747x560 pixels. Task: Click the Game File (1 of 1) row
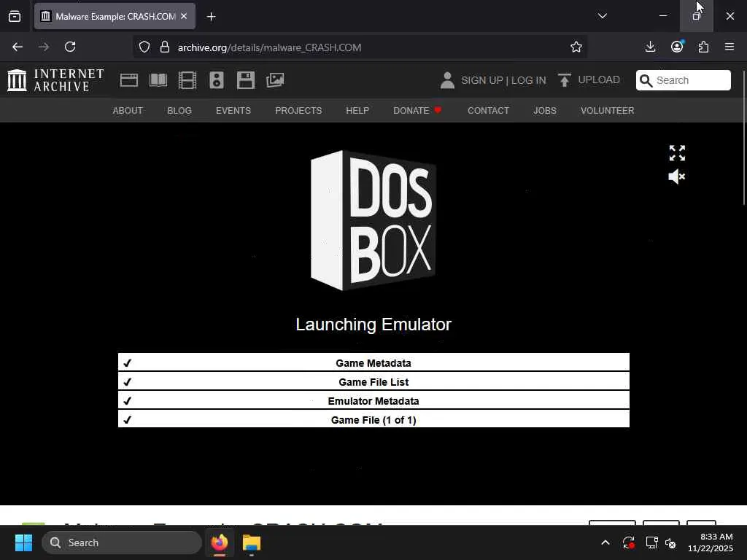tap(373, 419)
